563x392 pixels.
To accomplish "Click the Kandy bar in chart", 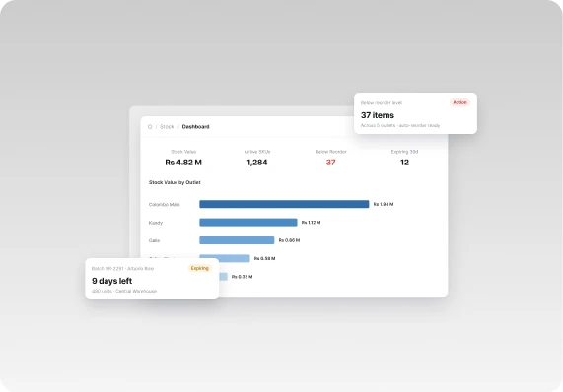I will [x=248, y=223].
